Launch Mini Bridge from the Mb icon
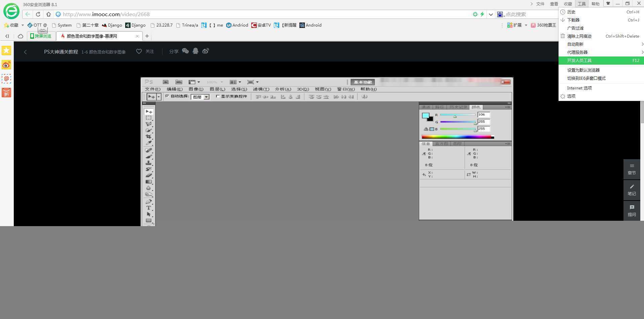 179,82
